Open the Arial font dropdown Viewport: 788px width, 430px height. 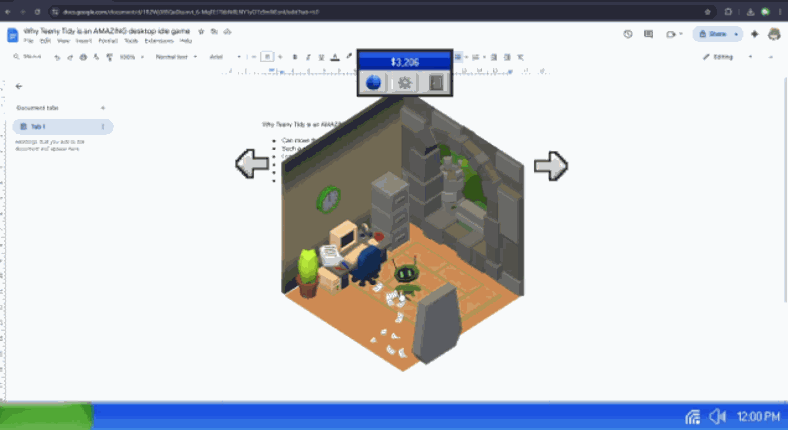point(225,57)
